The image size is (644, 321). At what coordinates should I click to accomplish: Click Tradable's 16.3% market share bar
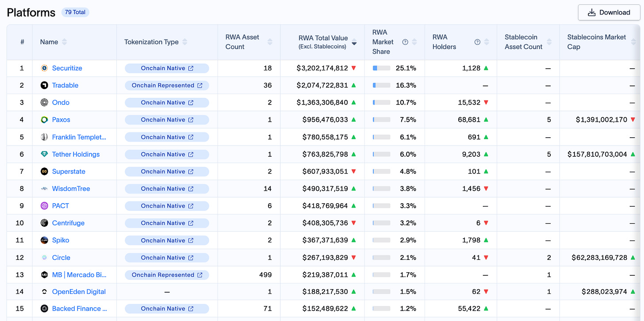tap(381, 85)
